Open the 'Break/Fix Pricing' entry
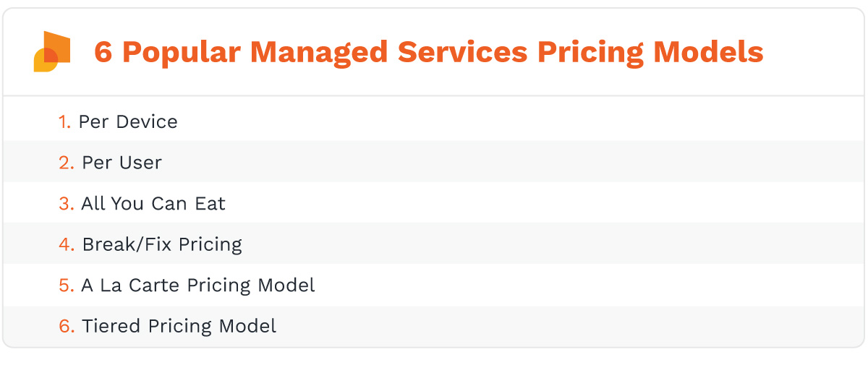The image size is (868, 365). coord(162,244)
